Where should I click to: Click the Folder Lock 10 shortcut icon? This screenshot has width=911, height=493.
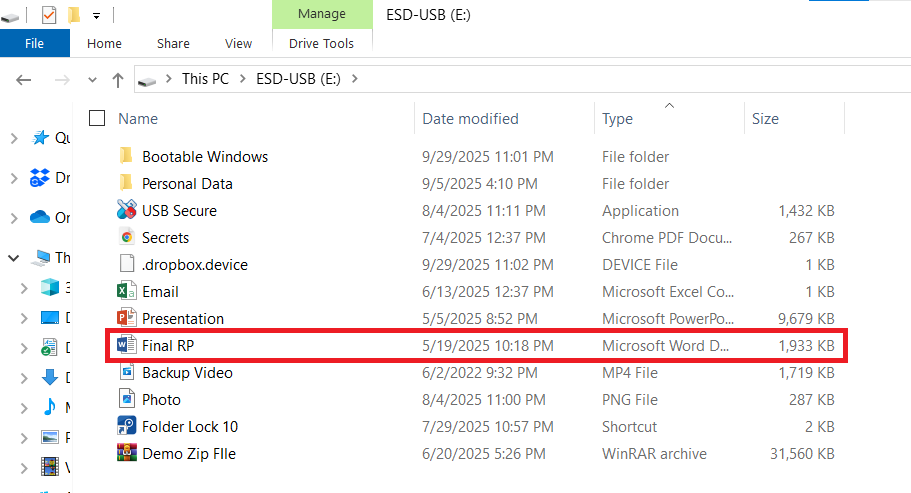[x=127, y=426]
